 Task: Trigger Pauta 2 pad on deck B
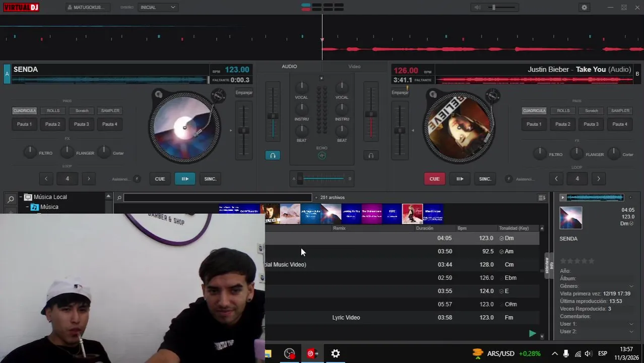(x=563, y=124)
